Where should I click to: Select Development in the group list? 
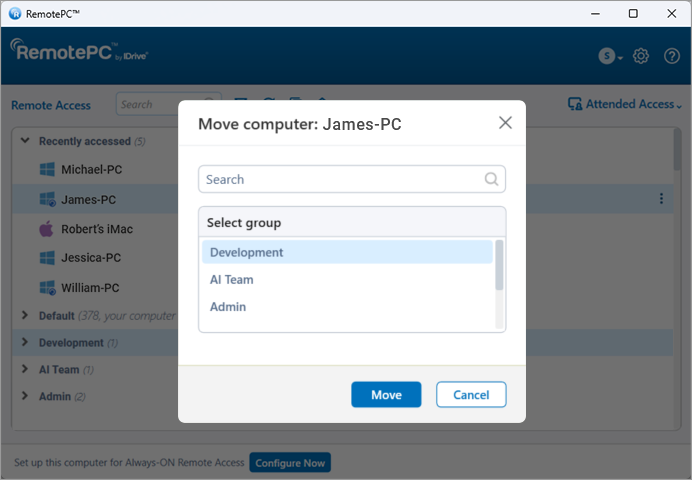[247, 253]
